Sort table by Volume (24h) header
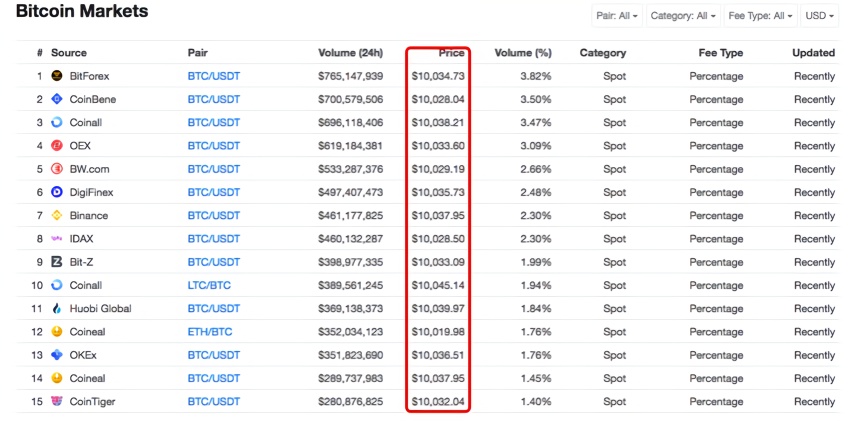The image size is (849, 421). point(350,53)
